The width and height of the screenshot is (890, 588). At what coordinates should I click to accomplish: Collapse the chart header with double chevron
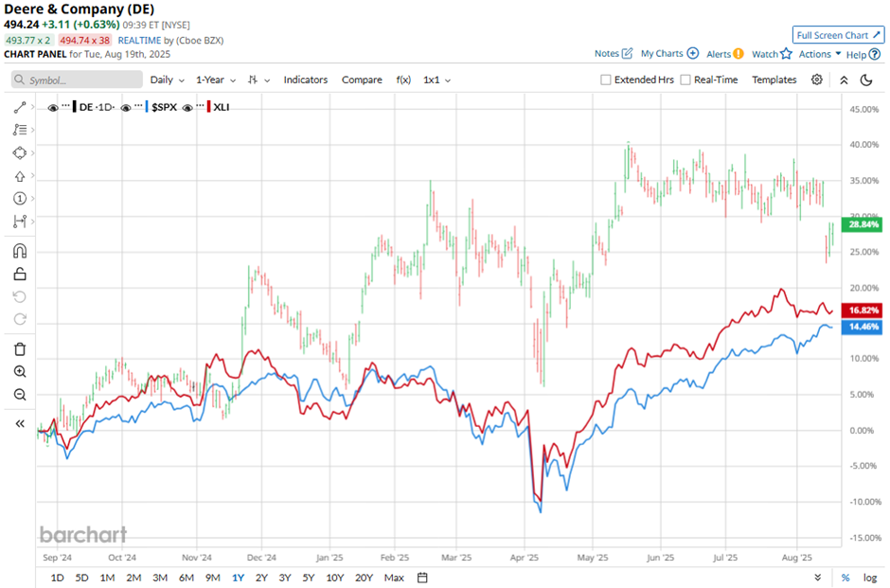[x=844, y=80]
